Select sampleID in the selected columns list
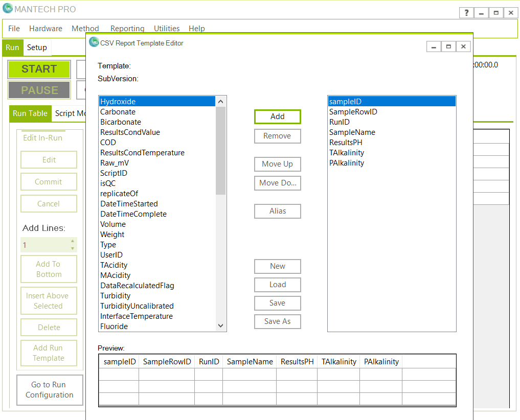The image size is (520, 420). 392,102
